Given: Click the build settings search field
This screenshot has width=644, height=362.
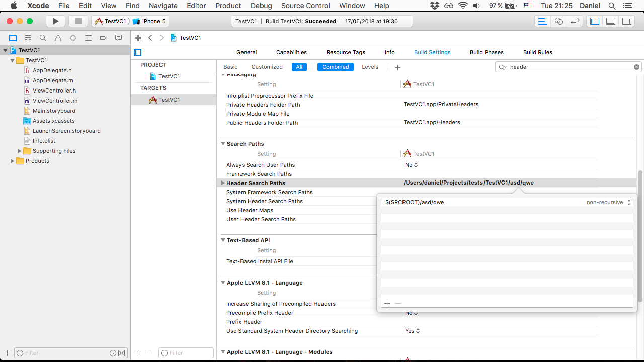Looking at the screenshot, I should pyautogui.click(x=569, y=67).
